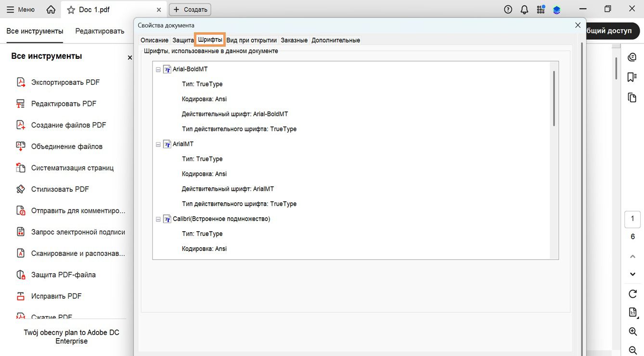The image size is (644, 356).
Task: Click the current page number 1 box
Action: (x=633, y=219)
